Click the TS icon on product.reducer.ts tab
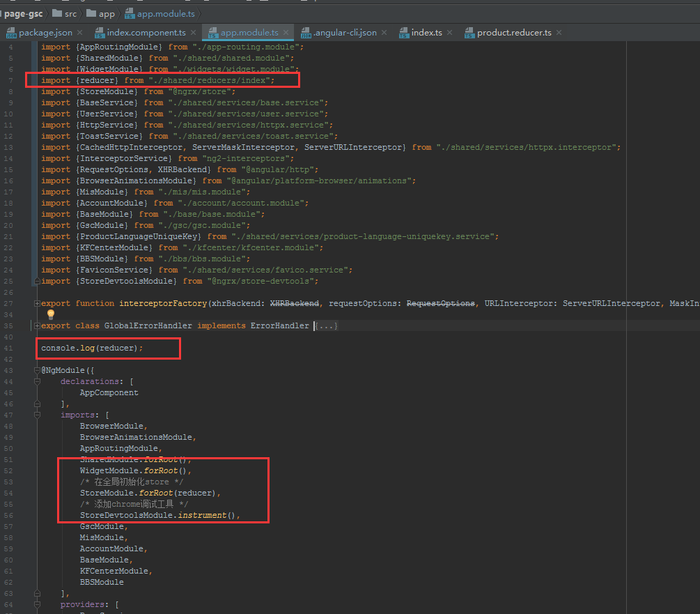The image size is (700, 614). coord(469,33)
